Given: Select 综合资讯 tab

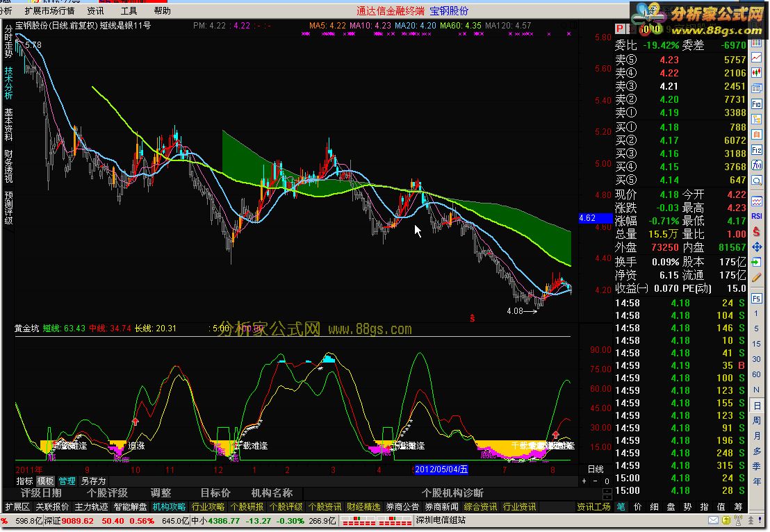Looking at the screenshot, I should (x=480, y=507).
